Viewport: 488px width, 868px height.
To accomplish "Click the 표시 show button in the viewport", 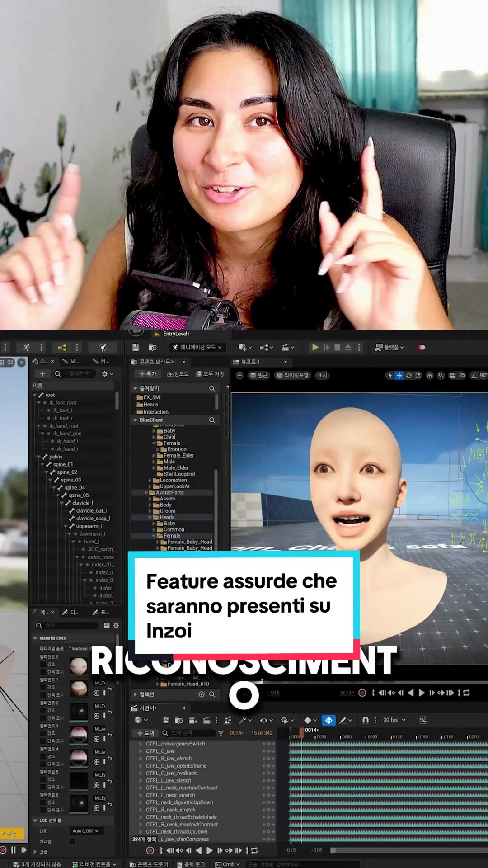I will pyautogui.click(x=322, y=375).
